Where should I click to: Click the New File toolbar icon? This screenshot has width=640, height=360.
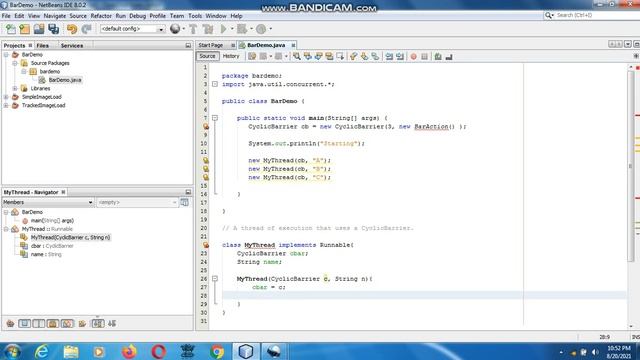coord(11,29)
